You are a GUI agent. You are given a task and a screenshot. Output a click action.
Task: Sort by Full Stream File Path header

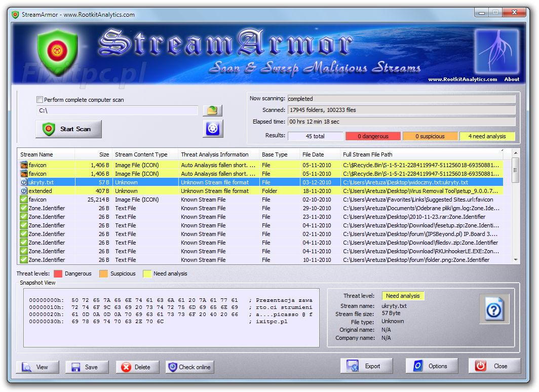coord(422,154)
